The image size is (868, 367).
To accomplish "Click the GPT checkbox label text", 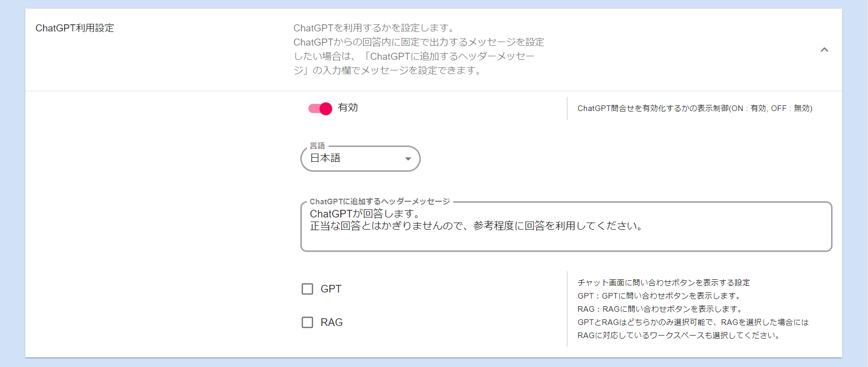I will coord(331,289).
